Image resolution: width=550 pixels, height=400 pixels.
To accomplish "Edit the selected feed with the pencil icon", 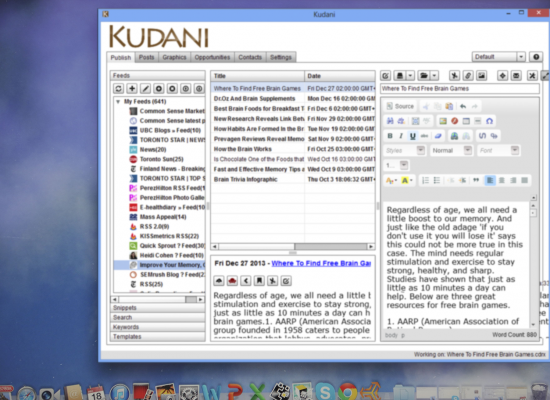I will pos(145,88).
